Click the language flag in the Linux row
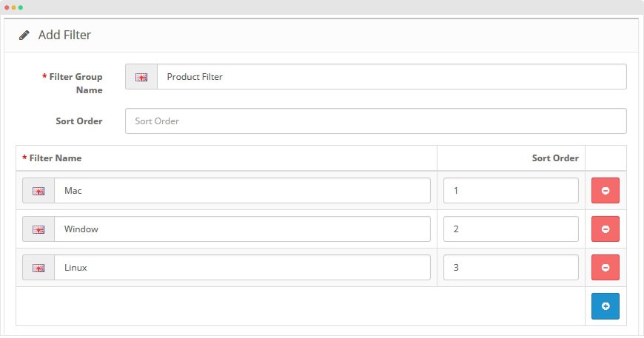This screenshot has width=644, height=338. [38, 268]
